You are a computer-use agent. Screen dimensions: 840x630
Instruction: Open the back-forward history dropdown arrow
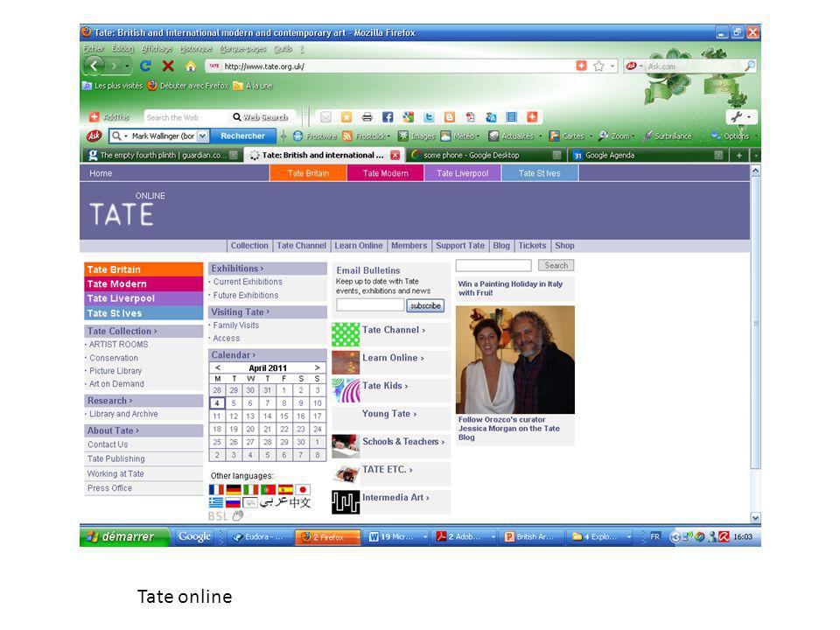127,66
